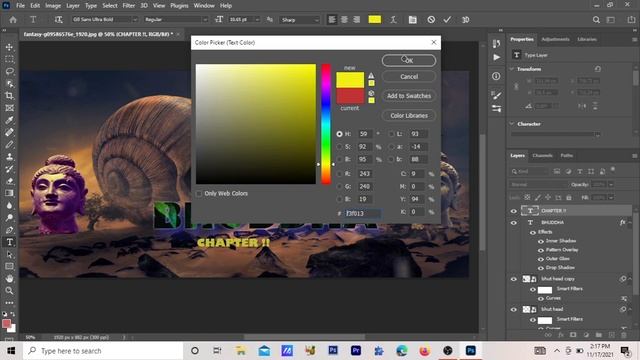The image size is (640, 360).
Task: Open the search icon in options bar
Action: [x=596, y=20]
